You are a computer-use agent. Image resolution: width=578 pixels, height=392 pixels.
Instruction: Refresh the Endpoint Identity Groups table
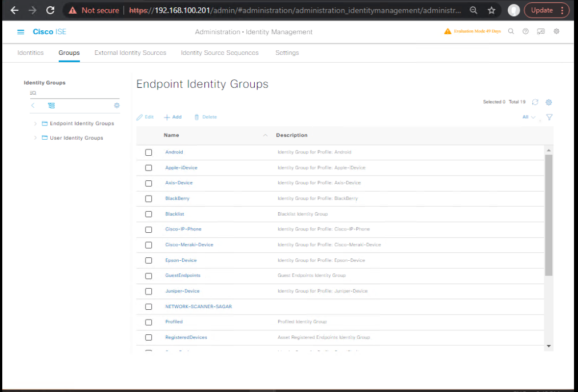[535, 102]
